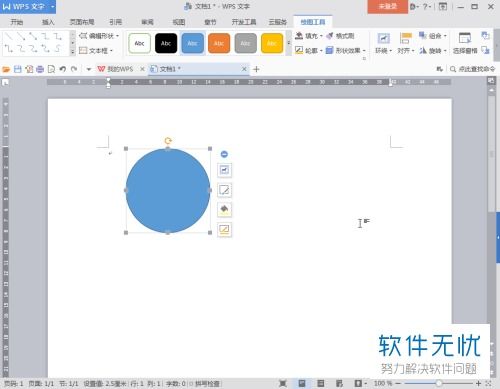Open the 旋转 rotate dropdown

(433, 51)
